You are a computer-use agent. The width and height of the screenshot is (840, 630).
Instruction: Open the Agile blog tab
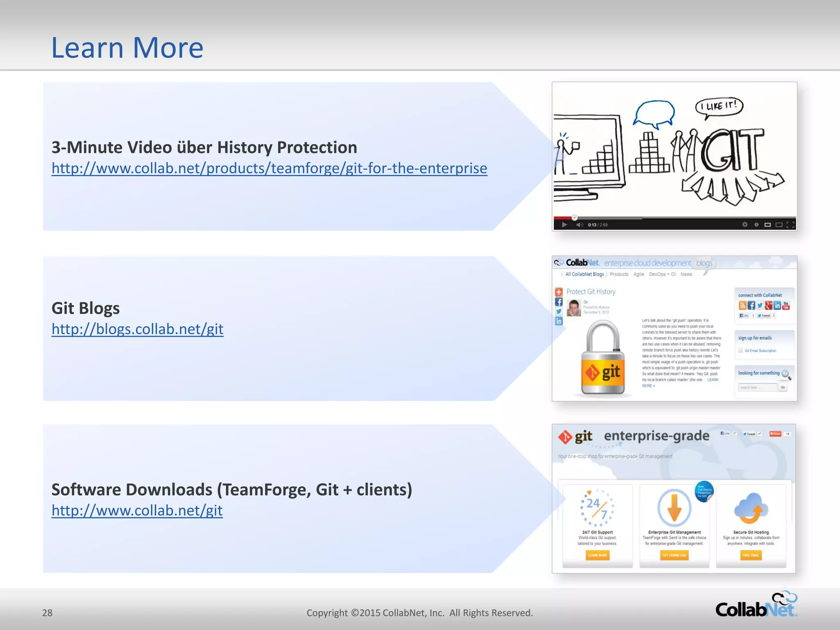tap(639, 274)
